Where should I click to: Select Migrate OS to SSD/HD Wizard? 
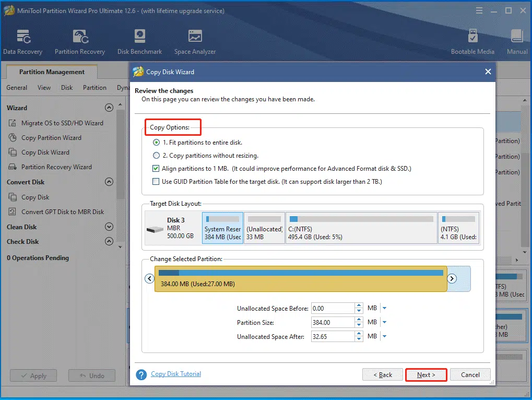(58, 123)
